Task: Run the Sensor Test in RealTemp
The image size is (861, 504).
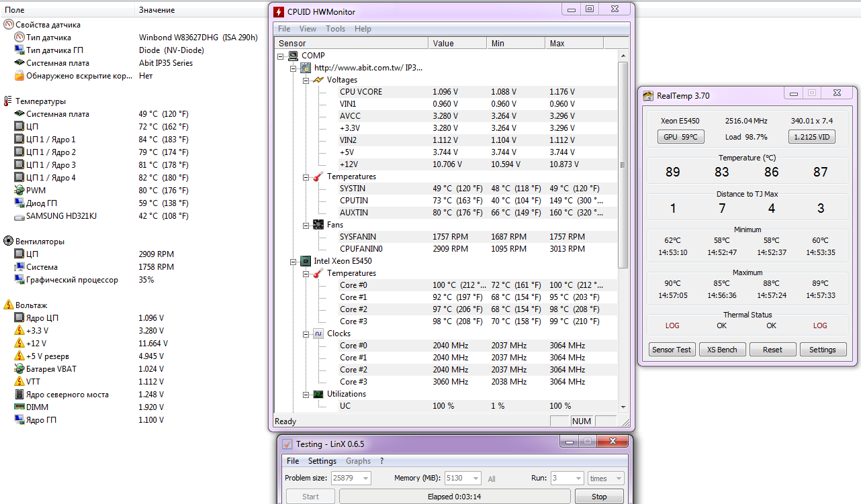Action: coord(672,350)
